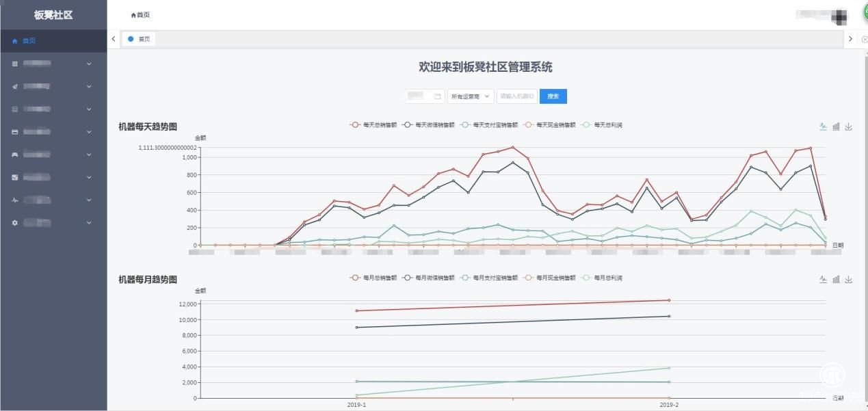Click the 首页 tab in tab bar
This screenshot has height=411, width=868.
tap(140, 39)
